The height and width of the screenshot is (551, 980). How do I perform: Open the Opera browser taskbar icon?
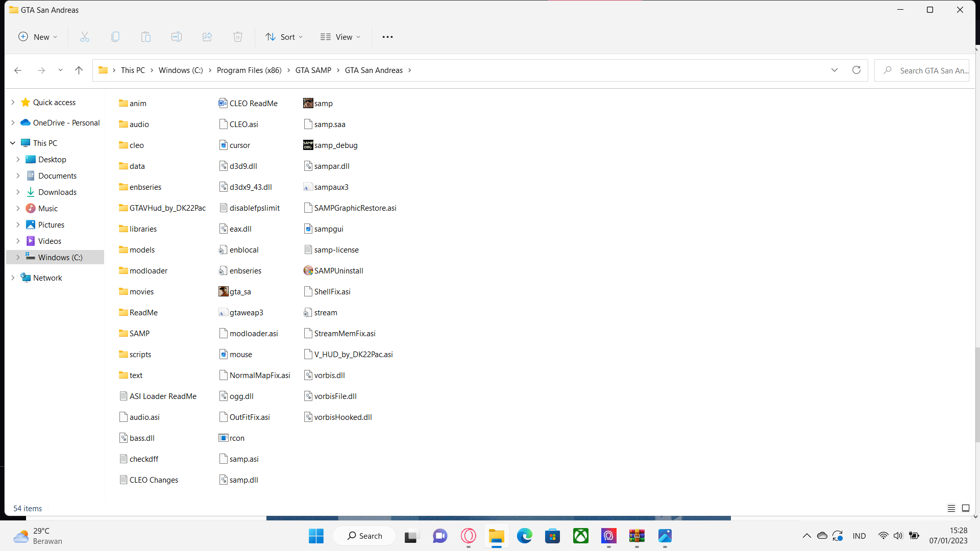coord(468,536)
